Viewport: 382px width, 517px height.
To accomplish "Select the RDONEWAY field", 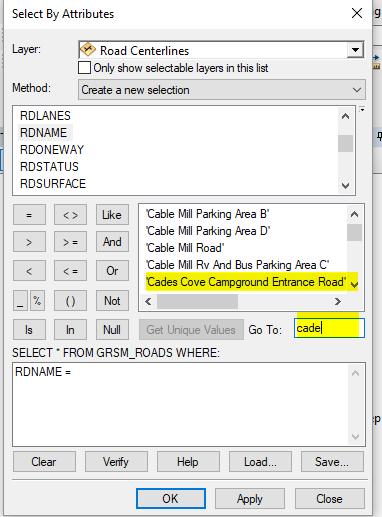I will pos(52,150).
